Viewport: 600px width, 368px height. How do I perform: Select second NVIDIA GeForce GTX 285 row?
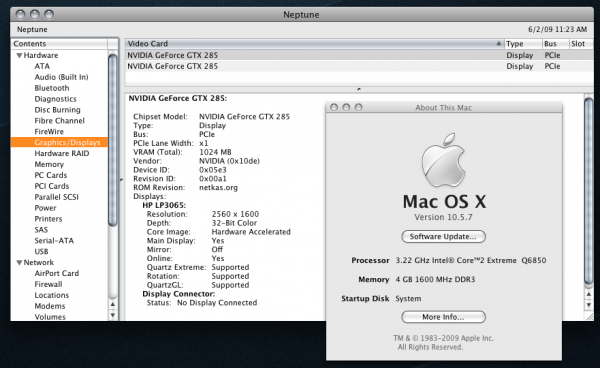tap(359, 66)
